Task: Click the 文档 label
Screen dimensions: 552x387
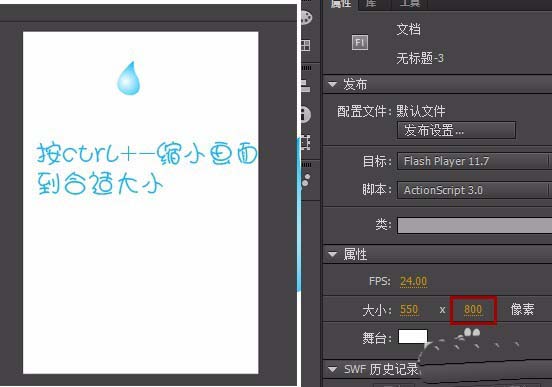Action: (x=408, y=29)
